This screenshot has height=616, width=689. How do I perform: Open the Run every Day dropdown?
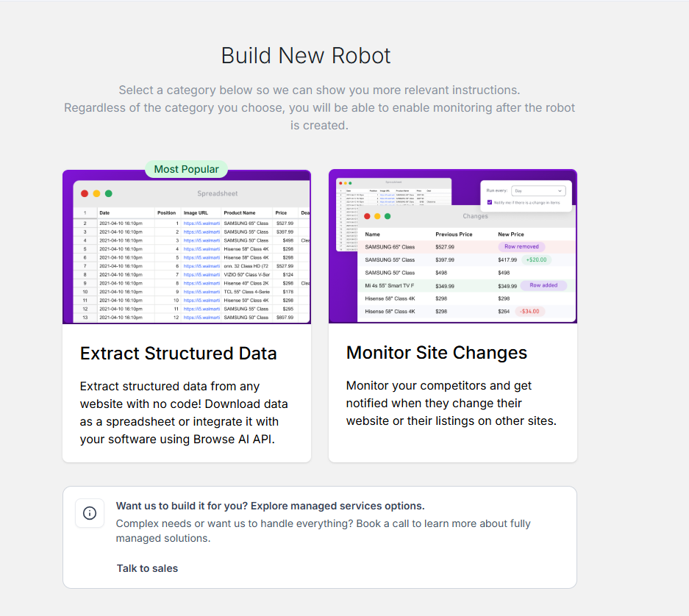tap(538, 190)
